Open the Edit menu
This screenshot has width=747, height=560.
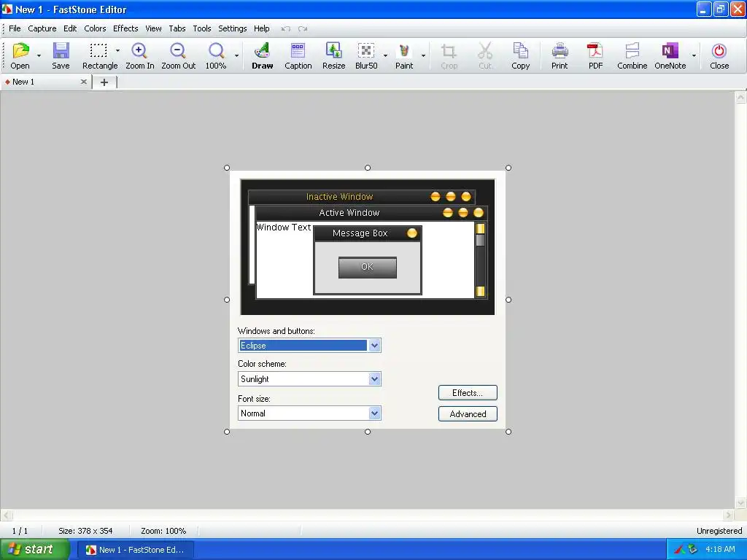pos(70,28)
